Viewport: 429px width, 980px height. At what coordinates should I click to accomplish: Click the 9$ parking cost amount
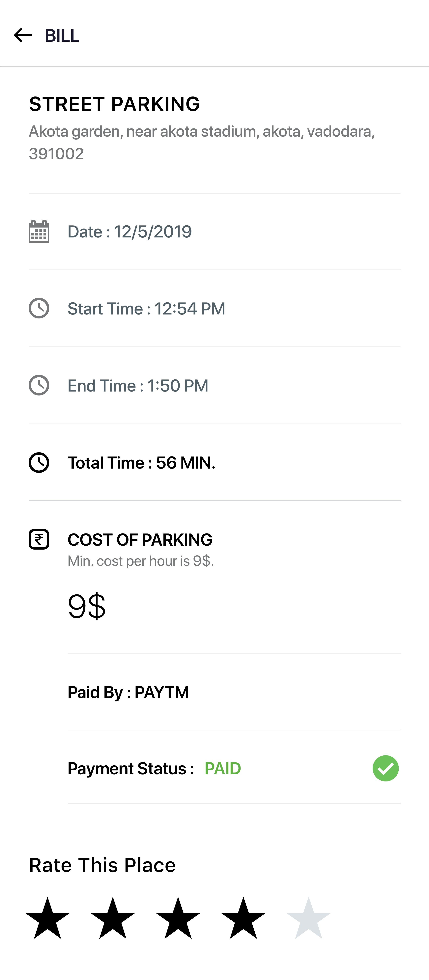tap(86, 606)
